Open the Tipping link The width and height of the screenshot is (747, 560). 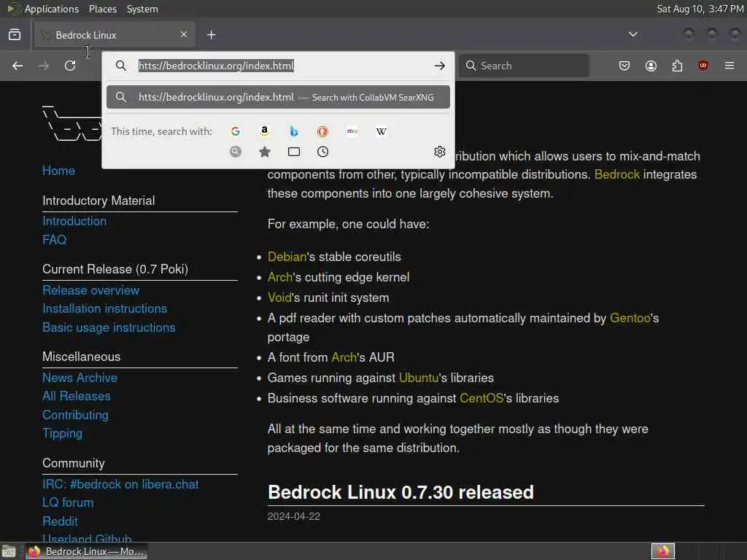63,433
